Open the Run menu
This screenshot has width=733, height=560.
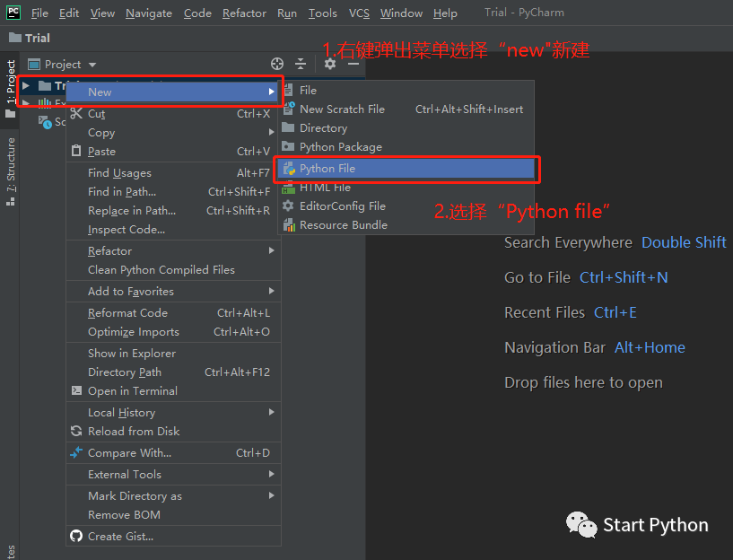[x=287, y=13]
